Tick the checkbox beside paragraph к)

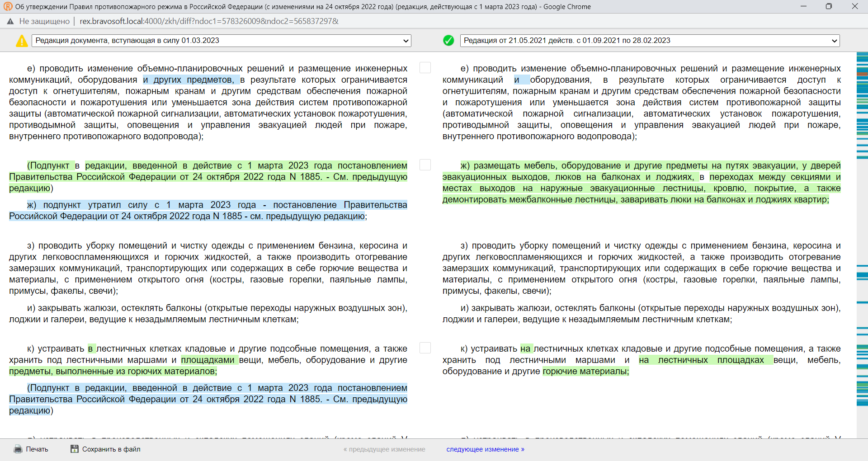pos(425,348)
